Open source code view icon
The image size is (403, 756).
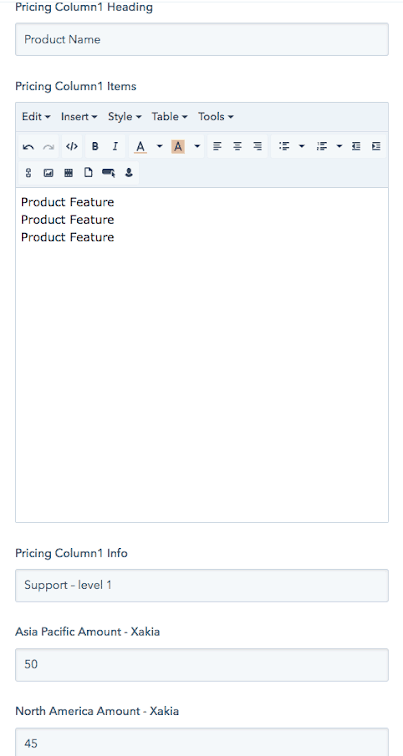click(x=72, y=146)
